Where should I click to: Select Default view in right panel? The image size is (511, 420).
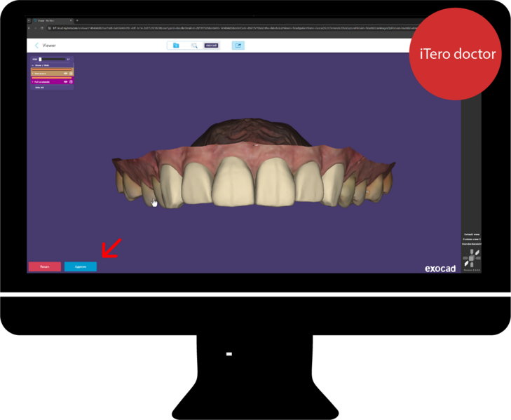click(472, 234)
